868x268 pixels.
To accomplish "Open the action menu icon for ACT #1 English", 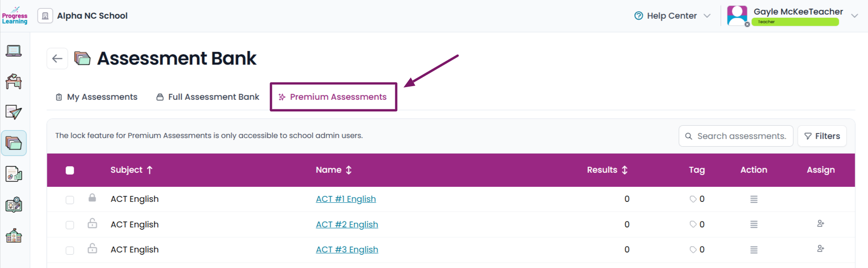I will coord(754,199).
